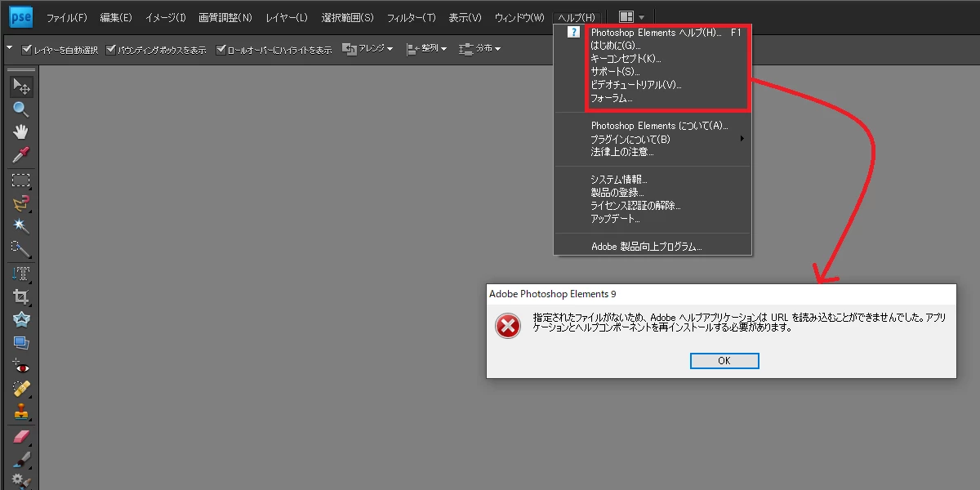The image size is (980, 490).
Task: Select the Cookie Cutter star tool
Action: coord(21,320)
